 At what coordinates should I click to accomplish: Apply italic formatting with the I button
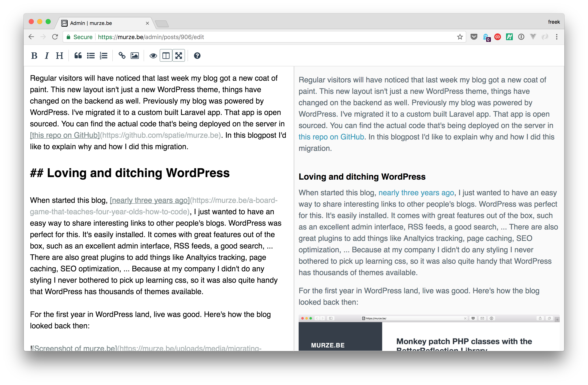[x=47, y=56]
